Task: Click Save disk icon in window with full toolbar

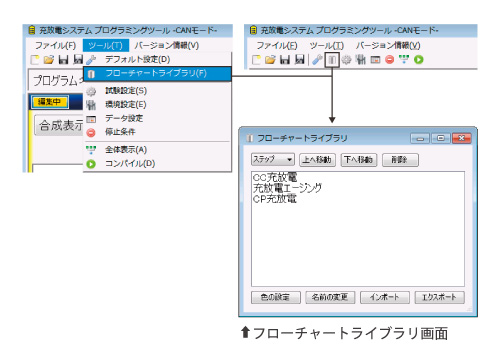Action: pos(285,60)
